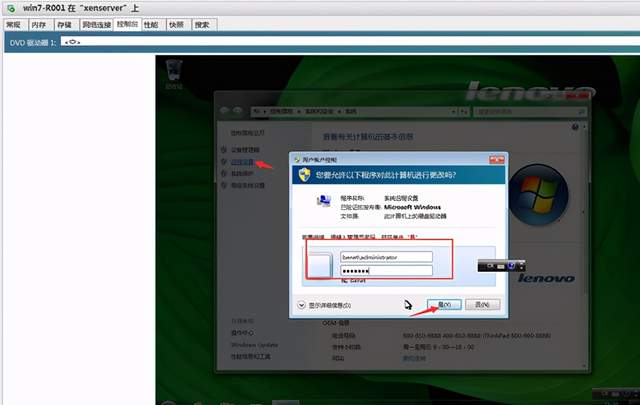Click the shield icon beside Remote settings

224,162
